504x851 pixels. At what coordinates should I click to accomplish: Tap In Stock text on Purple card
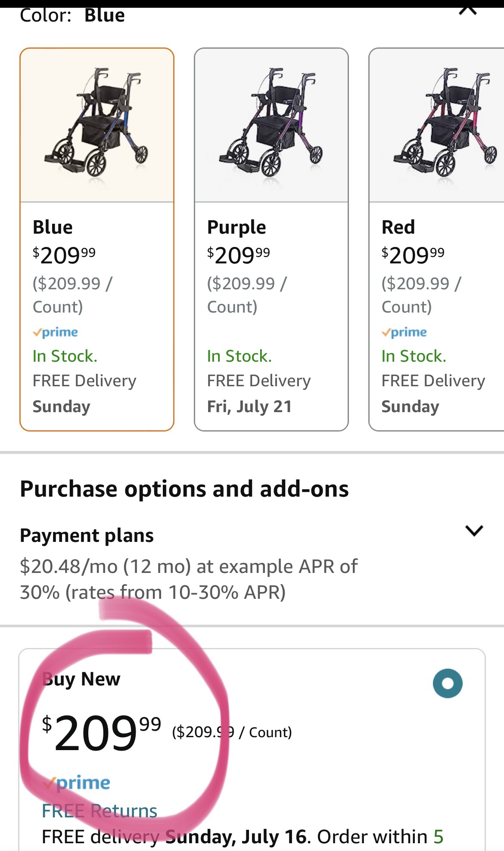(239, 356)
